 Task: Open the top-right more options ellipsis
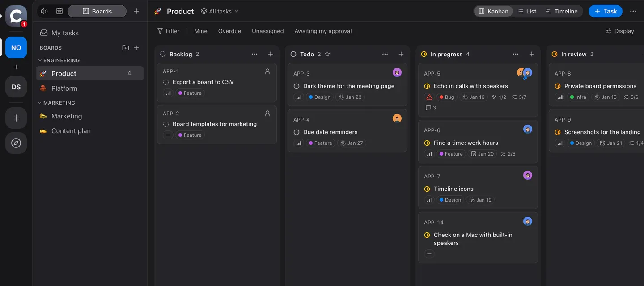633,11
